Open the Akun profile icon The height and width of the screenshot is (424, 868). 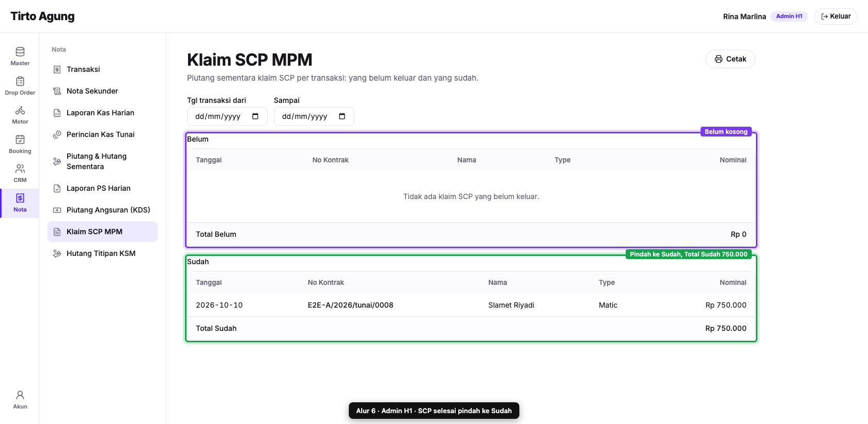pos(20,395)
